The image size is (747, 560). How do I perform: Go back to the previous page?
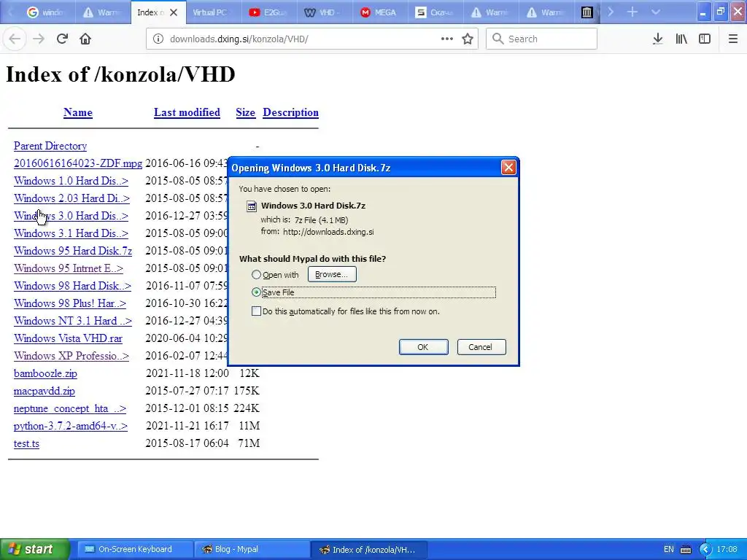coord(15,39)
